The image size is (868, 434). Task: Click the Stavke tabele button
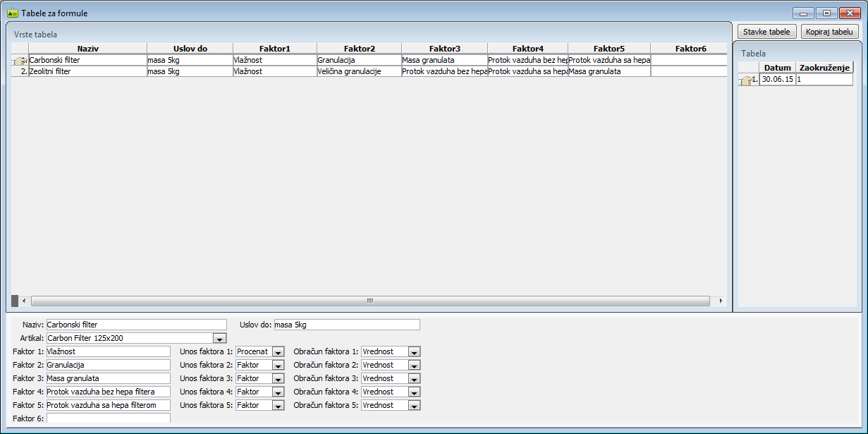pyautogui.click(x=766, y=32)
